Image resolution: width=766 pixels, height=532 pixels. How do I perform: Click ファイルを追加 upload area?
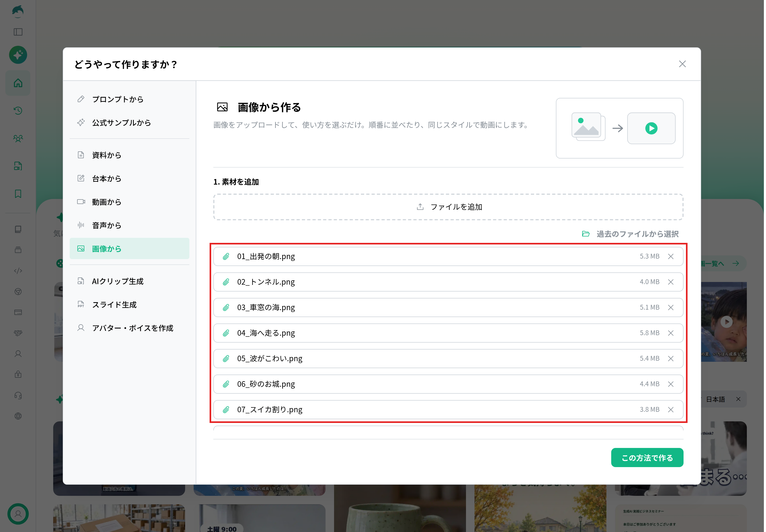(448, 207)
